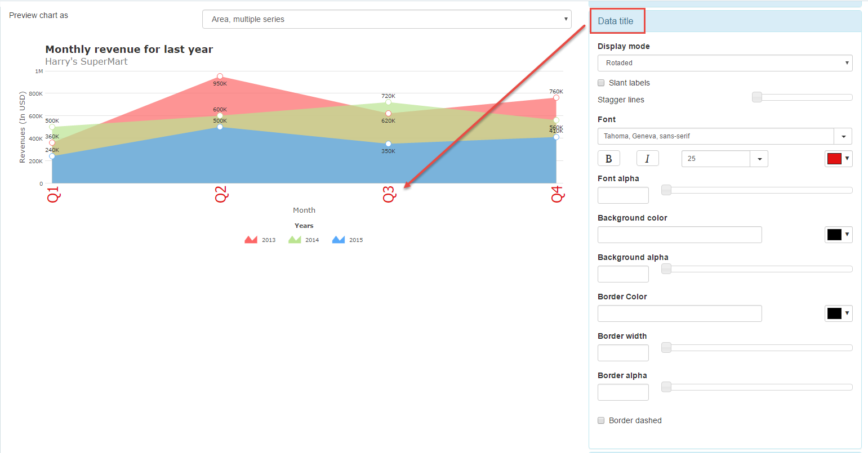Click the 950K data point marker
Screen dimensions: 868x453
220,77
